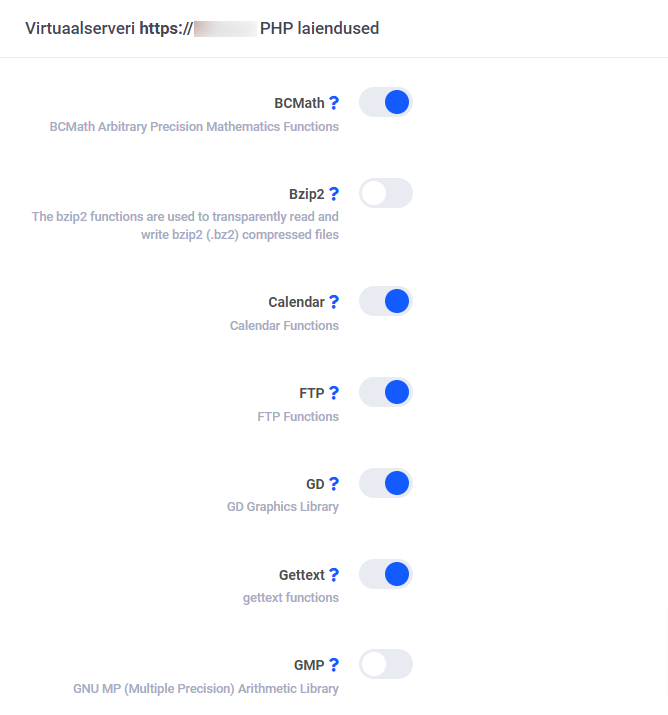Enable the GMP extension toggle
The height and width of the screenshot is (715, 668).
pyautogui.click(x=385, y=663)
